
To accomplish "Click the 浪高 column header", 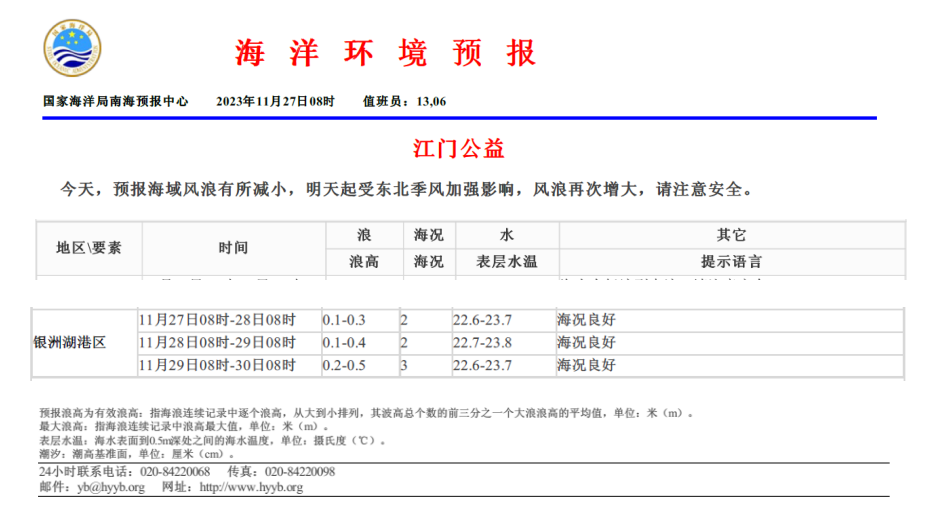I will (363, 262).
